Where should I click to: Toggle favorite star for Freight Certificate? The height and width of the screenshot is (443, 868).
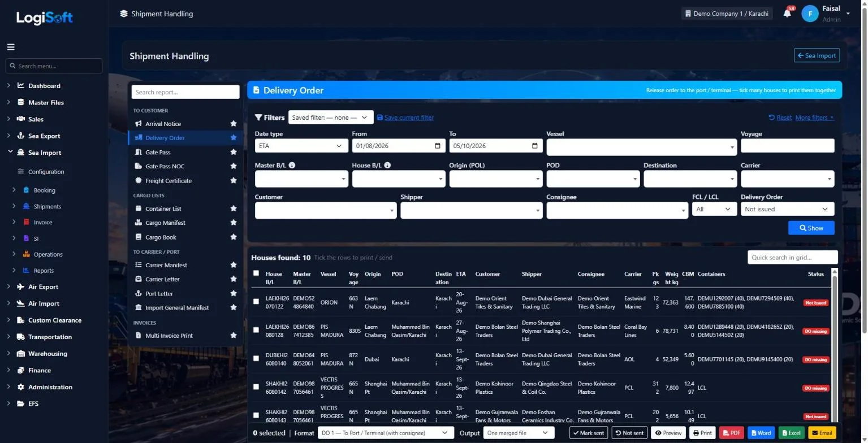click(233, 181)
